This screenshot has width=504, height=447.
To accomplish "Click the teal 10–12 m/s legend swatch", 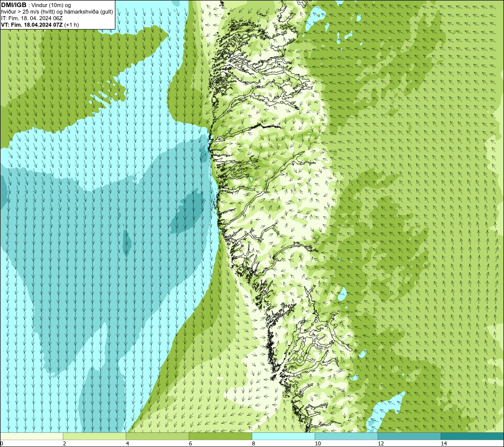I will [347, 436].
